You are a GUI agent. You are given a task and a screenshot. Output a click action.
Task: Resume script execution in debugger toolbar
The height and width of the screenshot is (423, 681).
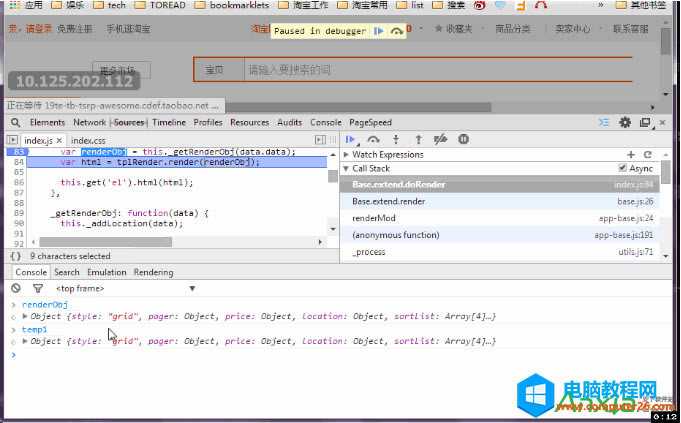coord(351,139)
